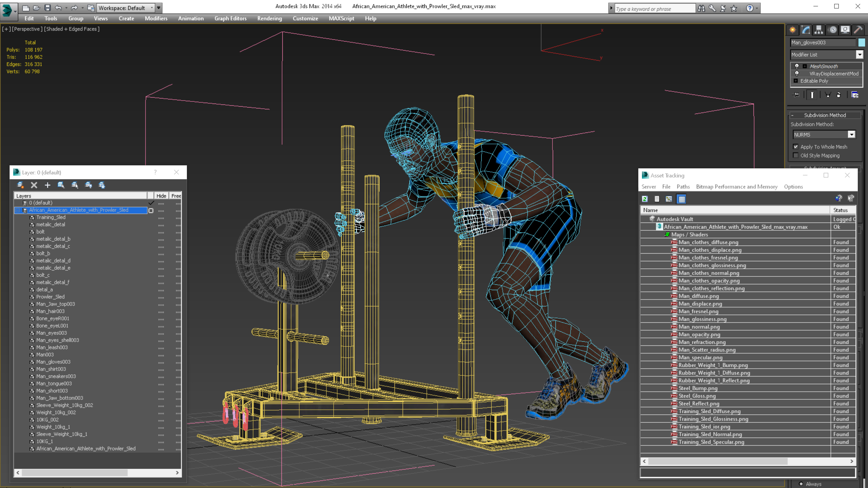Click Add Selected Objects plus icon in Layer dialog
The height and width of the screenshot is (488, 868).
pyautogui.click(x=48, y=185)
